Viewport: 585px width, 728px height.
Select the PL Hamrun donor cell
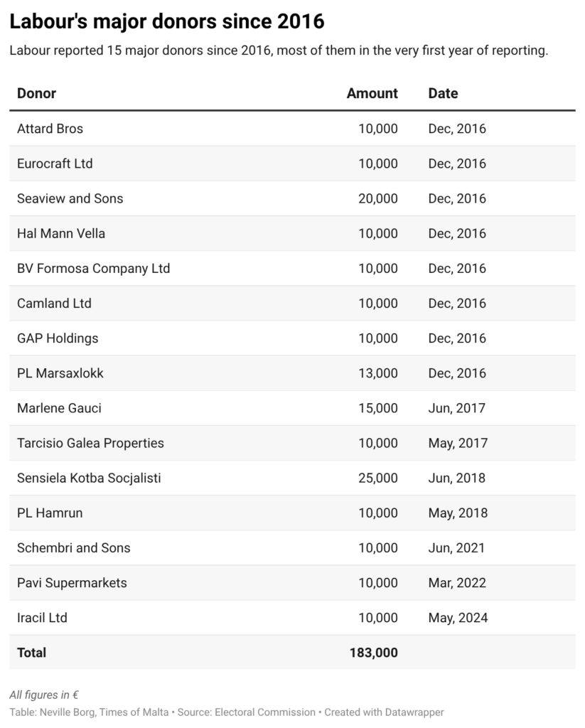click(50, 513)
